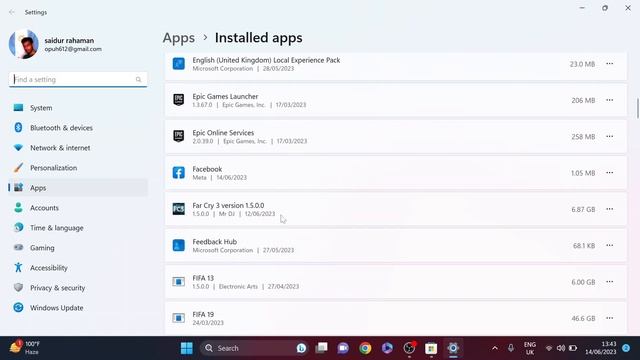Click the Network wifi icon in sidebar
The height and width of the screenshot is (360, 640).
[x=18, y=147]
